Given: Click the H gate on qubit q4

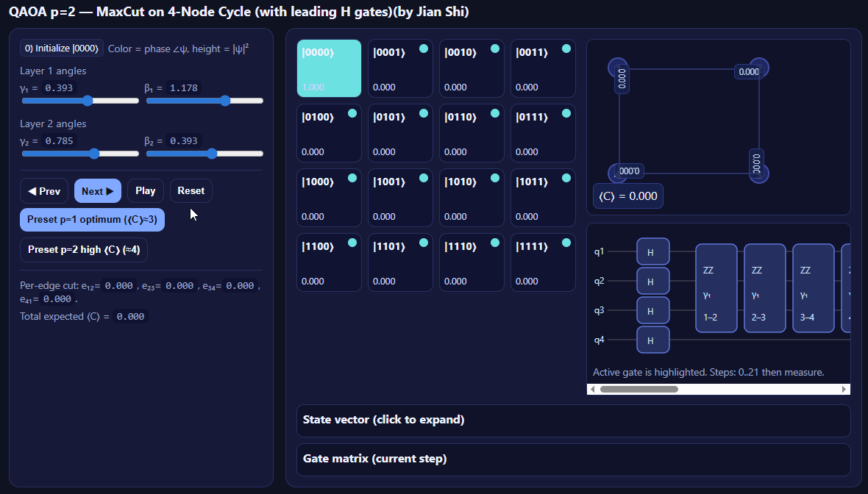Looking at the screenshot, I should [x=652, y=340].
